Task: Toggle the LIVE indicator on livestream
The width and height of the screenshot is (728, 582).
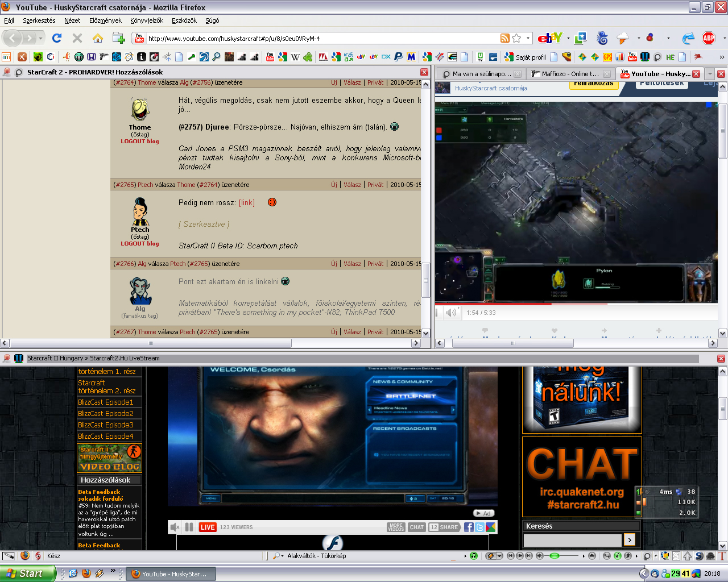Action: tap(208, 527)
